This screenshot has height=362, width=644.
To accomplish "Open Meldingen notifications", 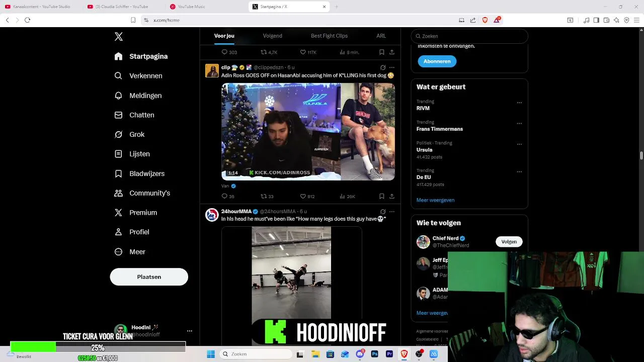I will [x=138, y=96].
